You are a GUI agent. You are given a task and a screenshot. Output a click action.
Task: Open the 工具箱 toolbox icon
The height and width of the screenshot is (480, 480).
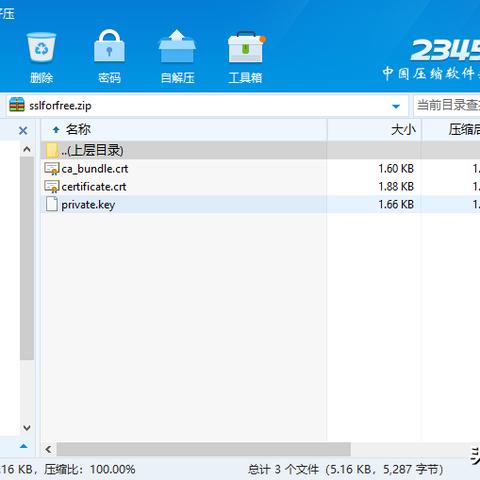246,47
